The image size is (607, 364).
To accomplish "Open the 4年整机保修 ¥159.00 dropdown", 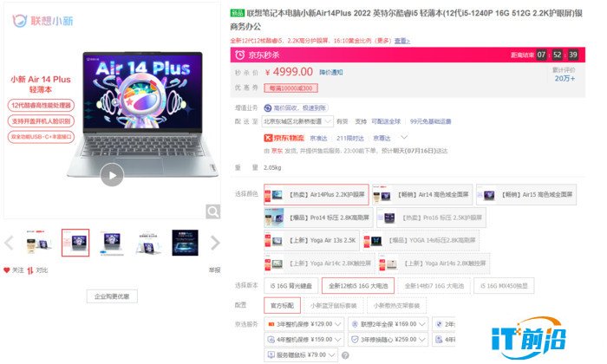I will [304, 340].
